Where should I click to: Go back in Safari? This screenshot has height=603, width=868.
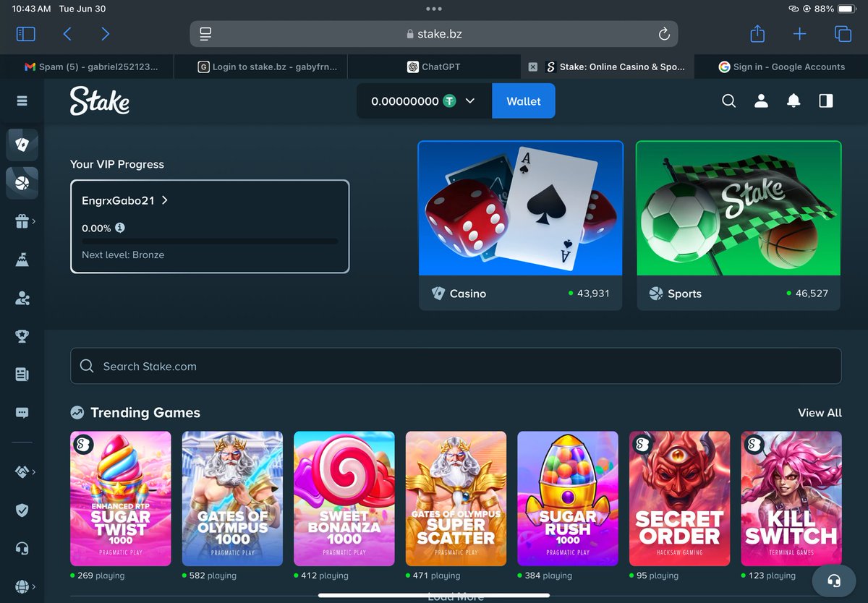pos(67,34)
